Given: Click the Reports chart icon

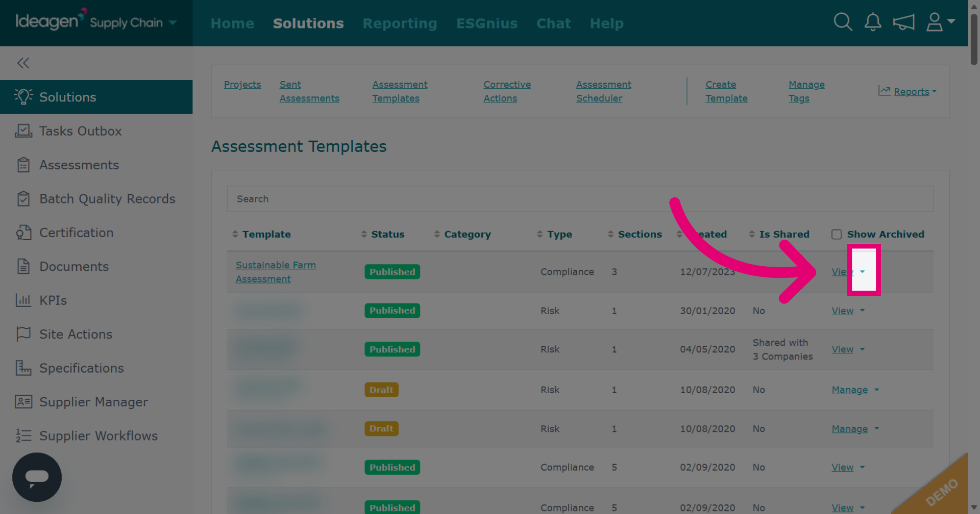Looking at the screenshot, I should pyautogui.click(x=884, y=91).
